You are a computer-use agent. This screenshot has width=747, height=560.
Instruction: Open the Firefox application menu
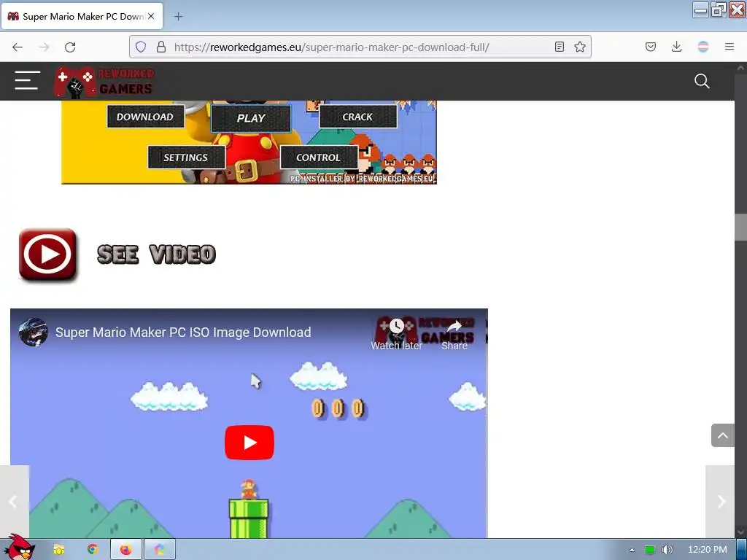729,47
